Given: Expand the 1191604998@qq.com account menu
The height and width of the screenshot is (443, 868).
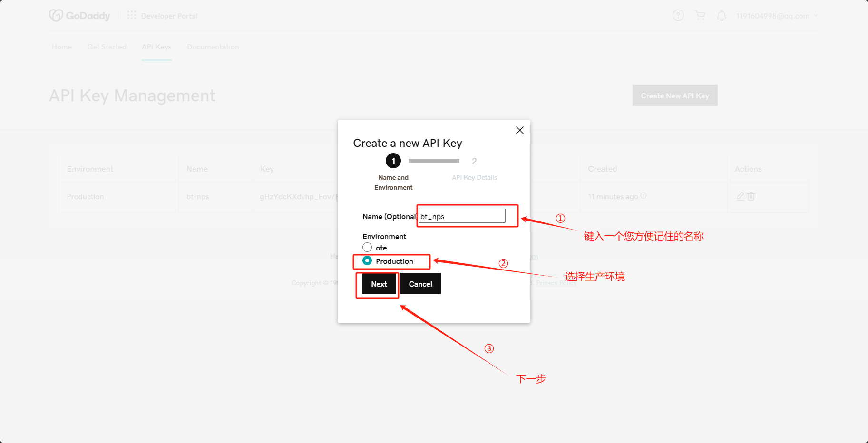Looking at the screenshot, I should click(x=777, y=16).
